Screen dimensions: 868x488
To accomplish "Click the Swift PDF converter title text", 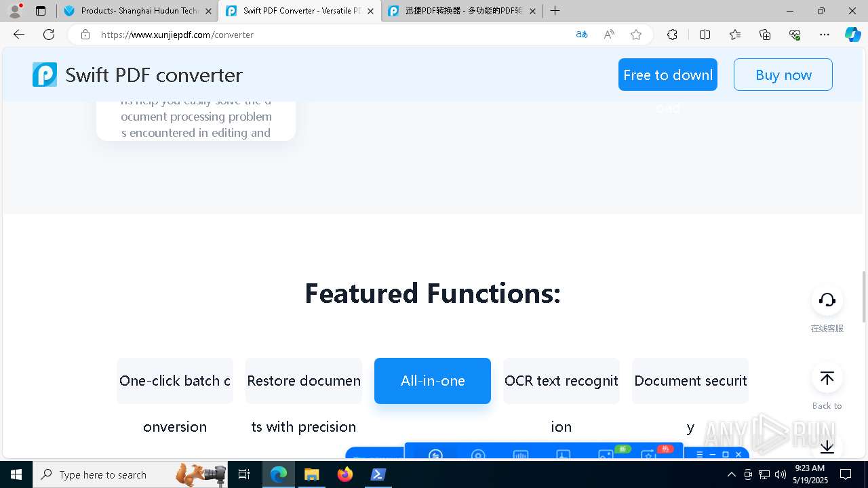I will pyautogui.click(x=154, y=75).
